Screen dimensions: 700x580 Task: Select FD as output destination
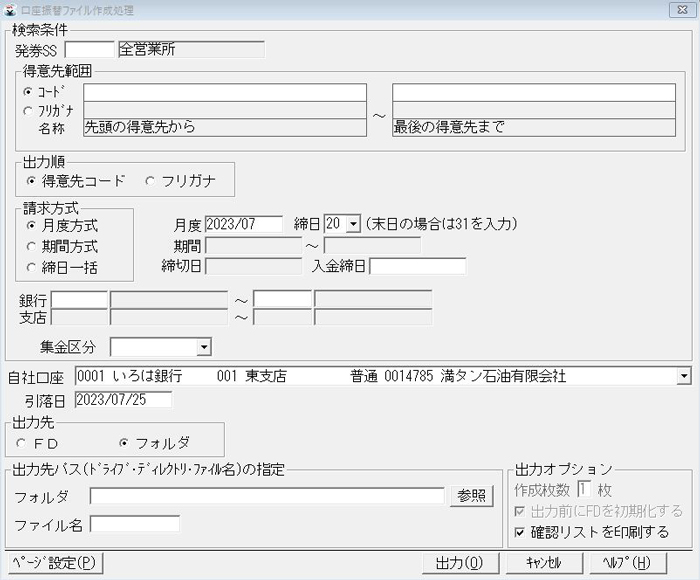click(x=22, y=442)
